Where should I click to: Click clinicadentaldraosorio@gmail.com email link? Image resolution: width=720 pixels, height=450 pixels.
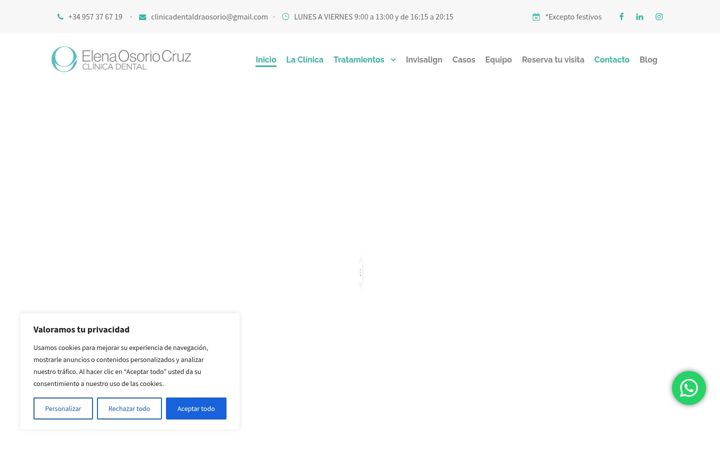click(209, 17)
